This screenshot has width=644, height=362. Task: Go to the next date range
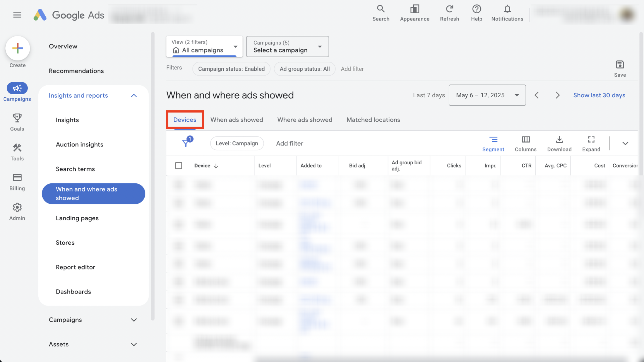tap(557, 95)
